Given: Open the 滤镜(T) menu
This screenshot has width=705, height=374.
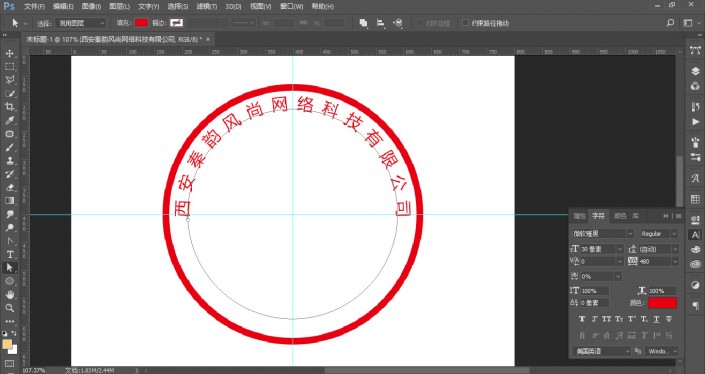Looking at the screenshot, I should tap(207, 6).
